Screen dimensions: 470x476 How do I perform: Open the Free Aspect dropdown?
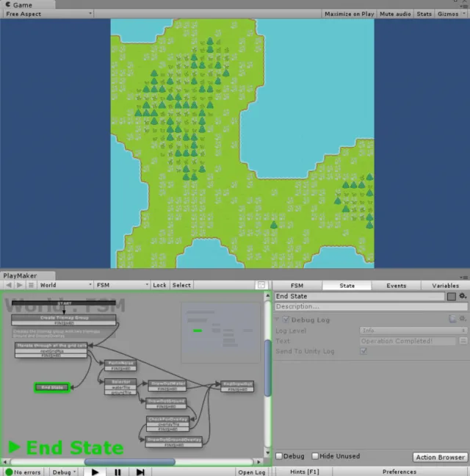click(48, 14)
